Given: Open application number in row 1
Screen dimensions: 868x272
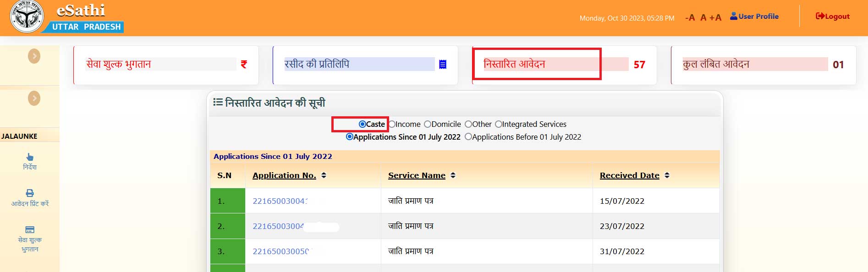Looking at the screenshot, I should point(280,201).
